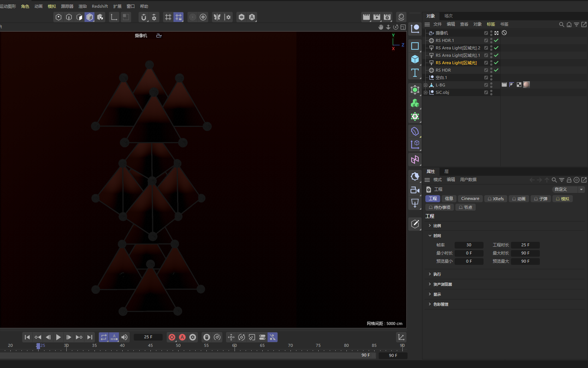Select the Text spline tool icon
Image resolution: width=588 pixels, height=368 pixels.
(415, 73)
